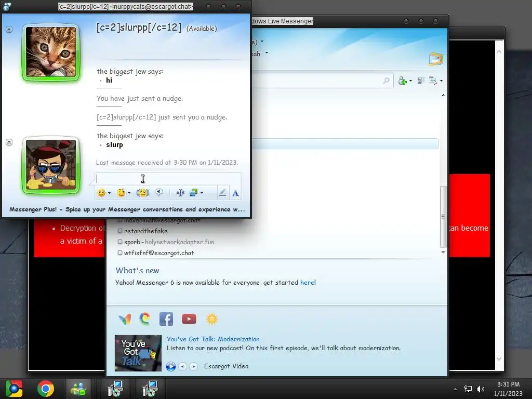Play the Escargot Video with the blue play button

pyautogui.click(x=171, y=366)
